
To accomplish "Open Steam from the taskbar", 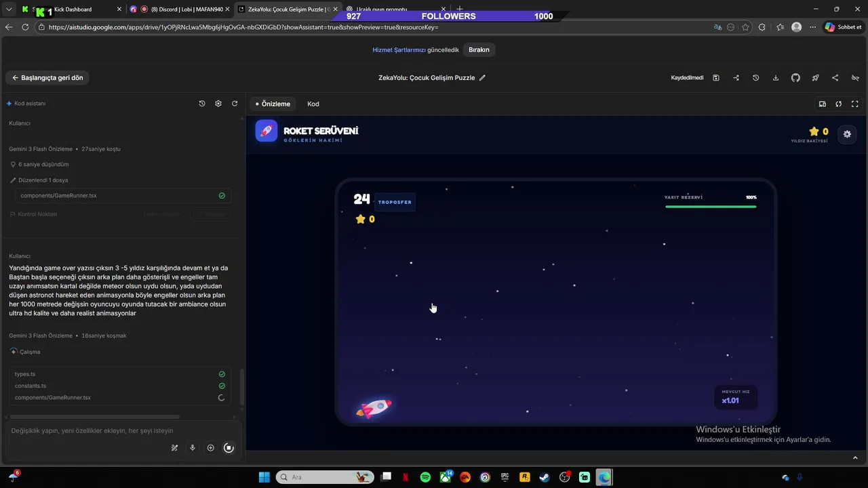I will (x=545, y=477).
